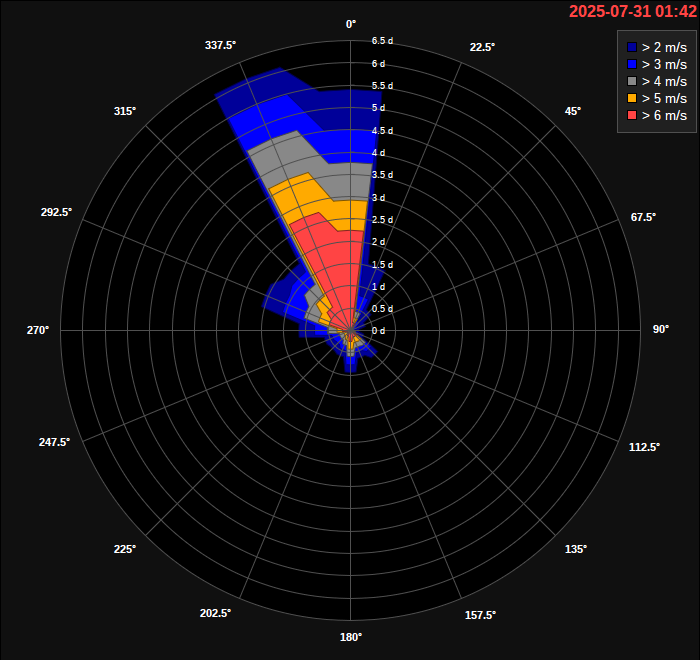Click the 0.5 d radial axis label
Screen dimensions: 700x660
coord(383,309)
